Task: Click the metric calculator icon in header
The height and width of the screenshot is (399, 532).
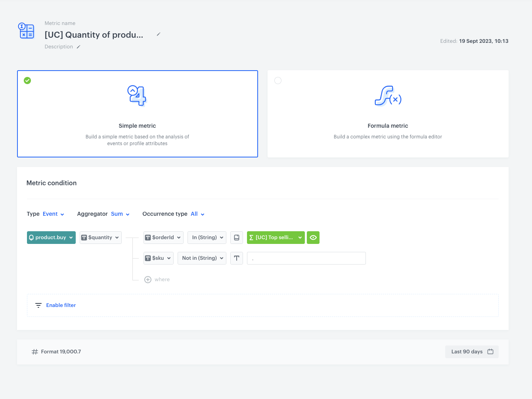Action: point(27,31)
